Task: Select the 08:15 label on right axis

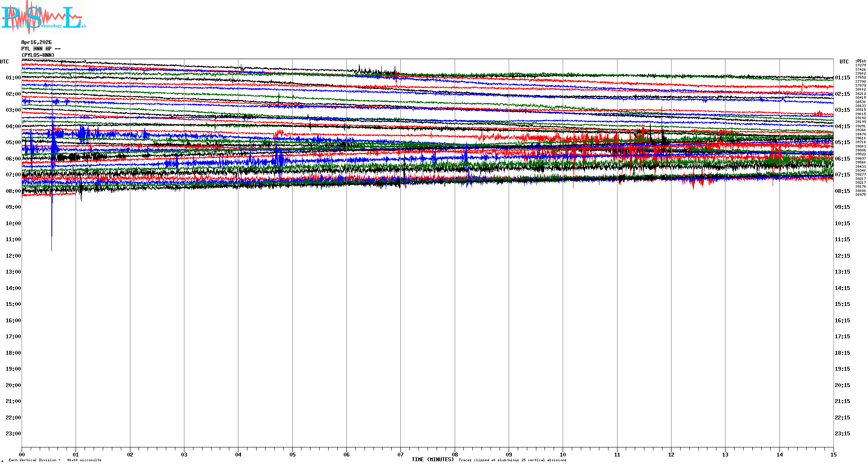Action: [842, 191]
